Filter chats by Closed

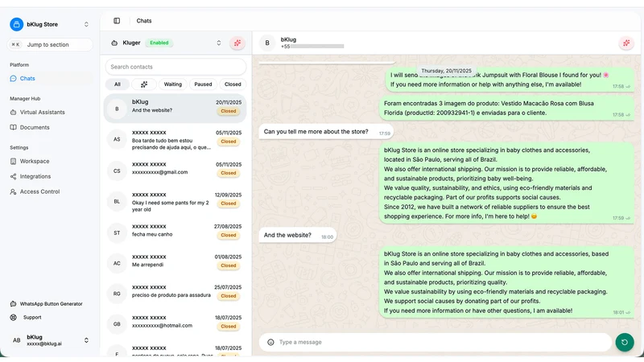click(233, 84)
